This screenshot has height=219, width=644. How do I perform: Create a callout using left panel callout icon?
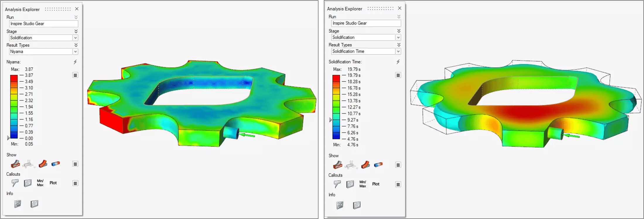tap(15, 183)
